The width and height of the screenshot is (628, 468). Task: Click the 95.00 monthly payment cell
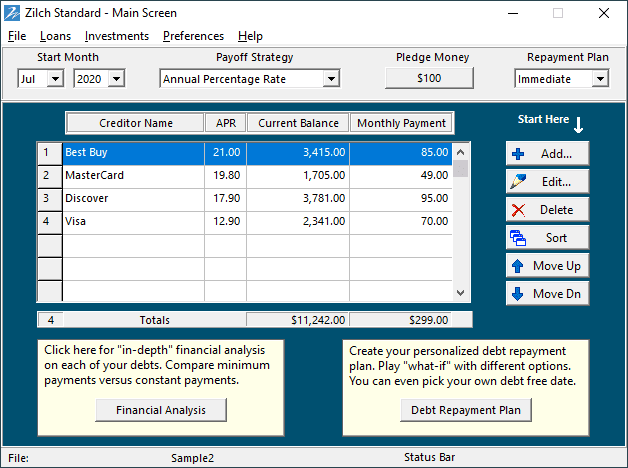pyautogui.click(x=401, y=198)
